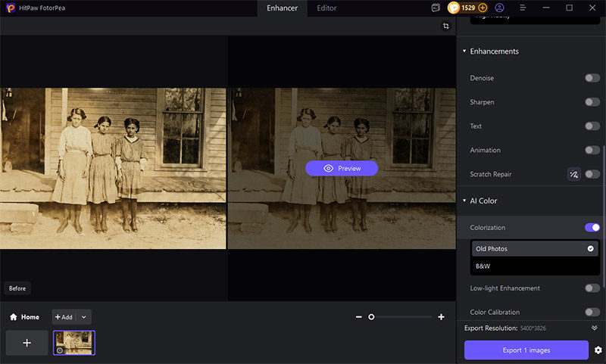This screenshot has width=606, height=364.
Task: Click the Before label tag
Action: coord(17,288)
